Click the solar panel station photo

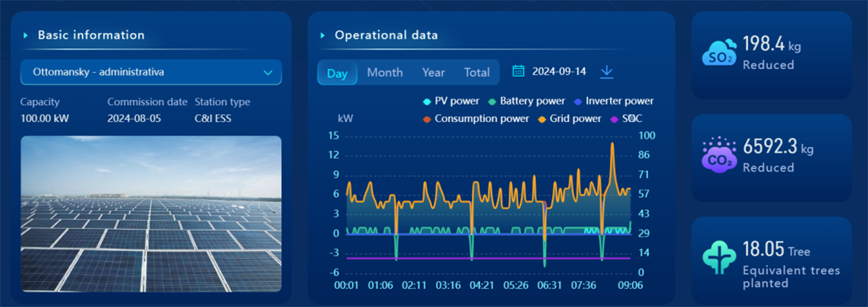[151, 214]
